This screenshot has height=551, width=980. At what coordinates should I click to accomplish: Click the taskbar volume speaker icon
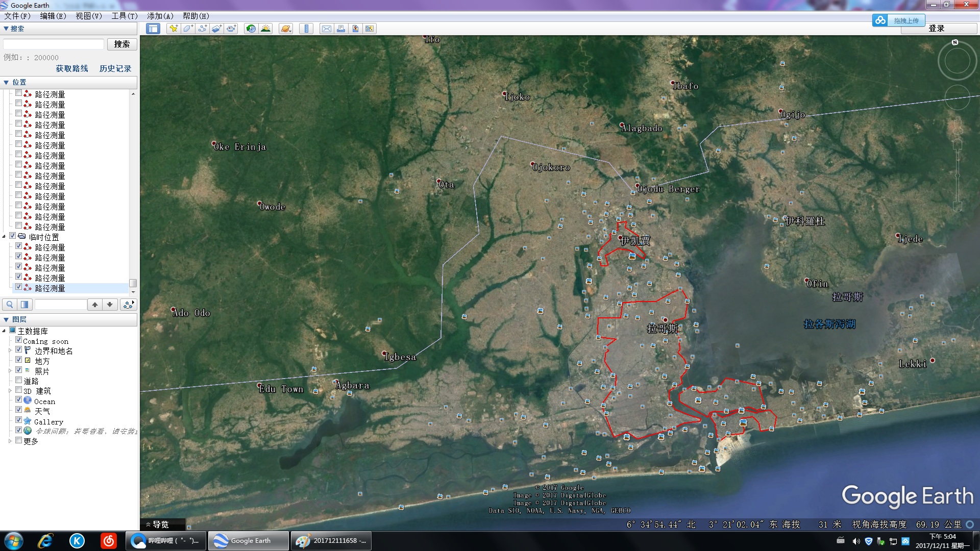(x=856, y=541)
